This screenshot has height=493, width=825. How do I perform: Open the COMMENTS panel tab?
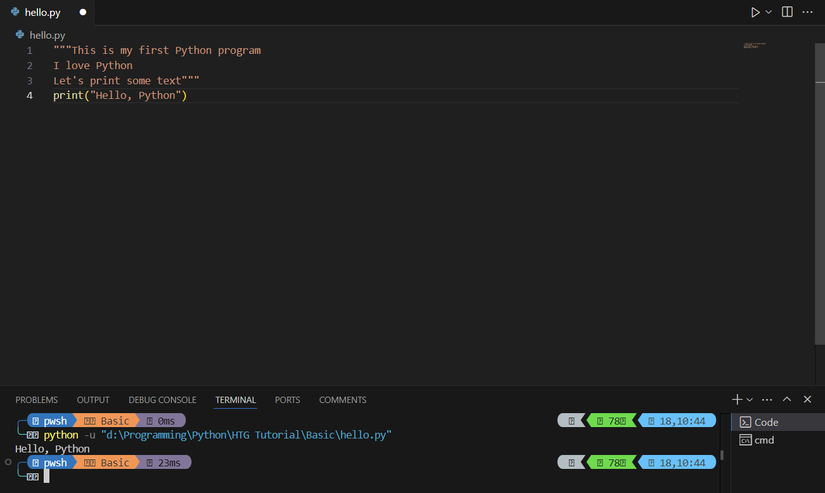pos(342,400)
